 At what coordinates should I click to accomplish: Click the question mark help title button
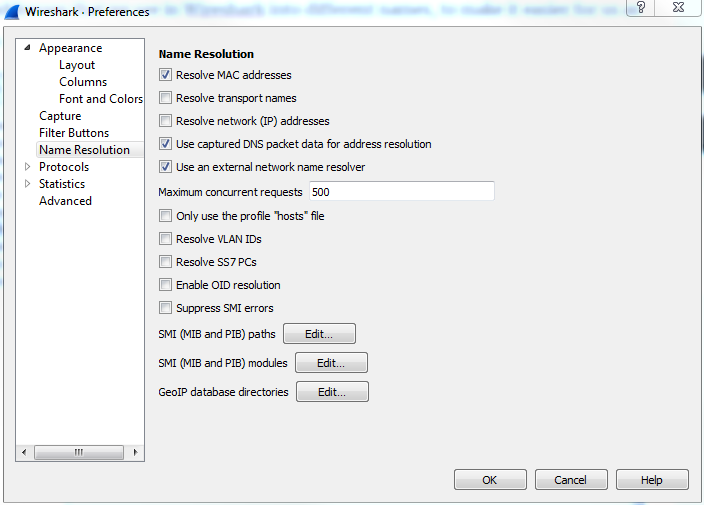[x=641, y=7]
